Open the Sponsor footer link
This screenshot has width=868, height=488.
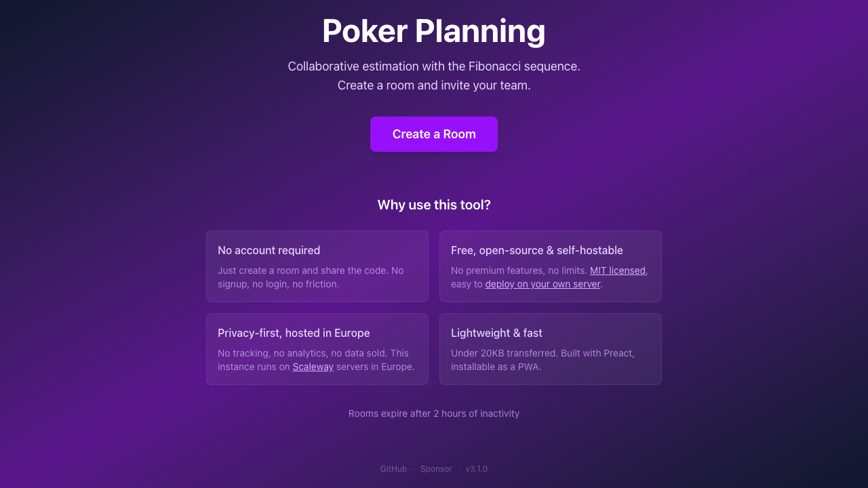click(x=436, y=469)
